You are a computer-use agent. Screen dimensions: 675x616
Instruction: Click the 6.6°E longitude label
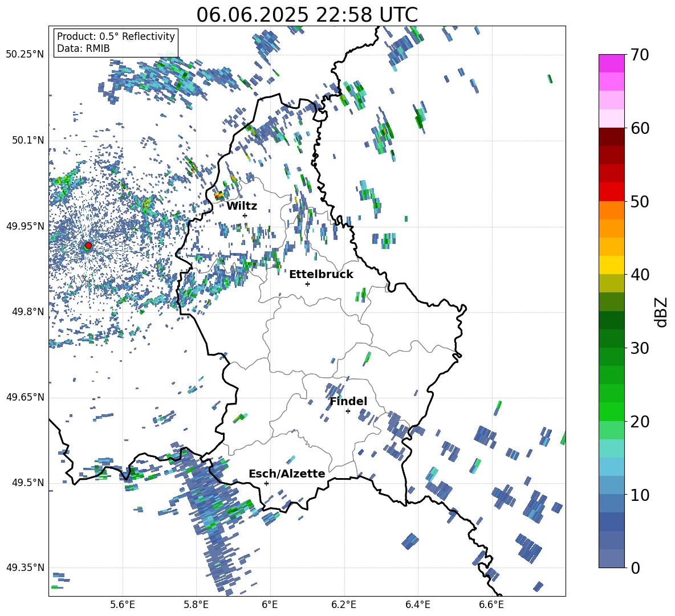pyautogui.click(x=491, y=605)
